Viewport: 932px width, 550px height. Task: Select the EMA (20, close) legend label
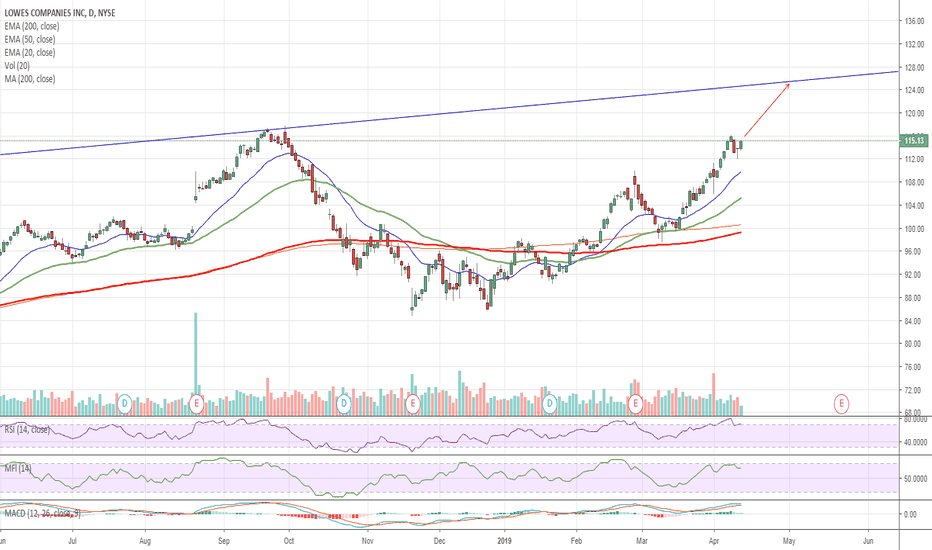[x=30, y=52]
